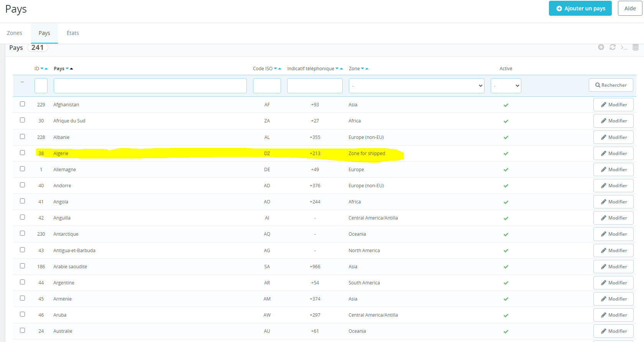Select the Afghanistan row checkbox
The image size is (644, 342).
22,104
